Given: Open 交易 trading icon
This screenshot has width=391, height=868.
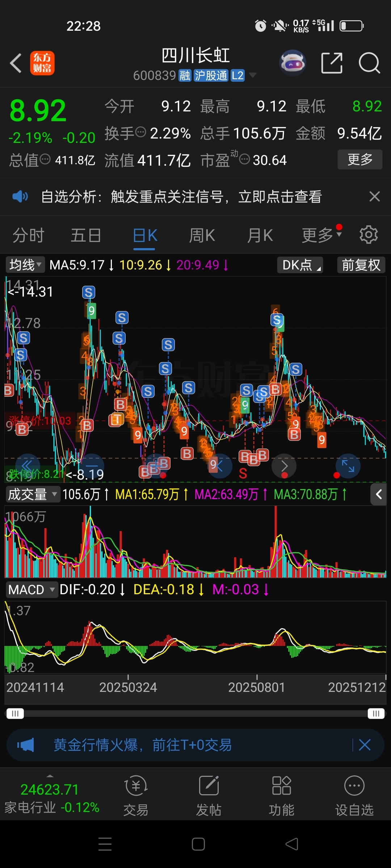Looking at the screenshot, I should click(136, 796).
